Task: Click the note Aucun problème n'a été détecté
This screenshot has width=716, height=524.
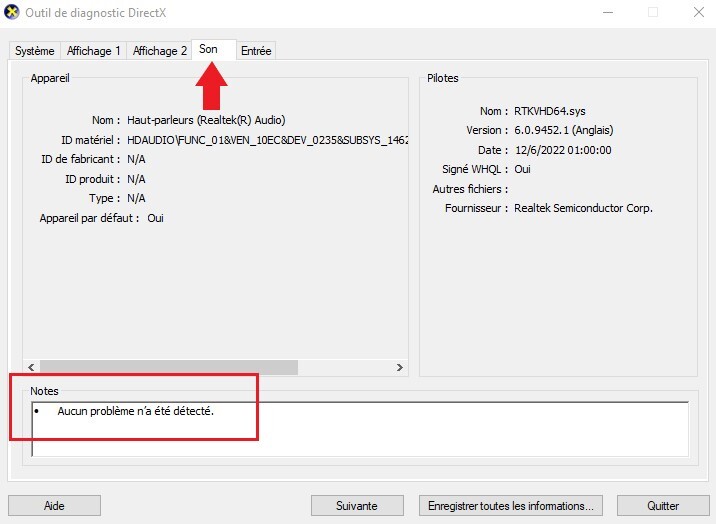Action: pos(136,411)
